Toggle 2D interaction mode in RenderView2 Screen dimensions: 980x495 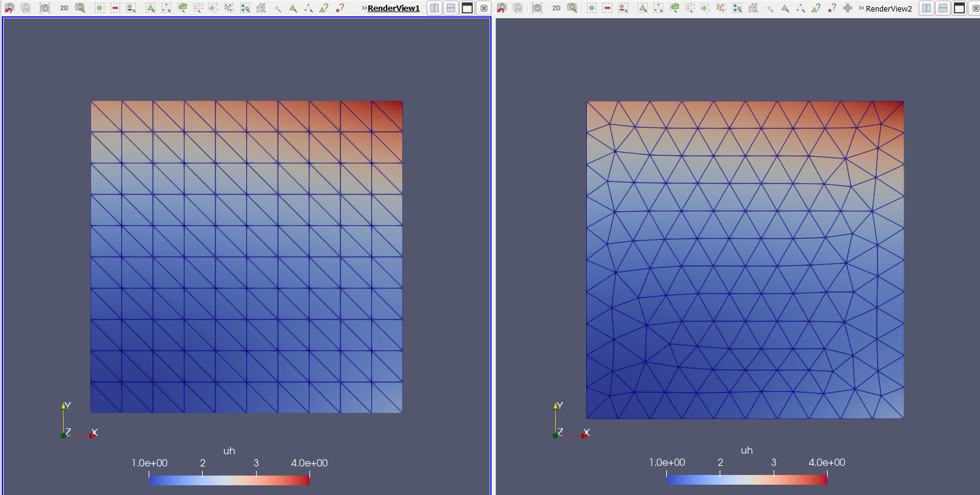tap(556, 8)
